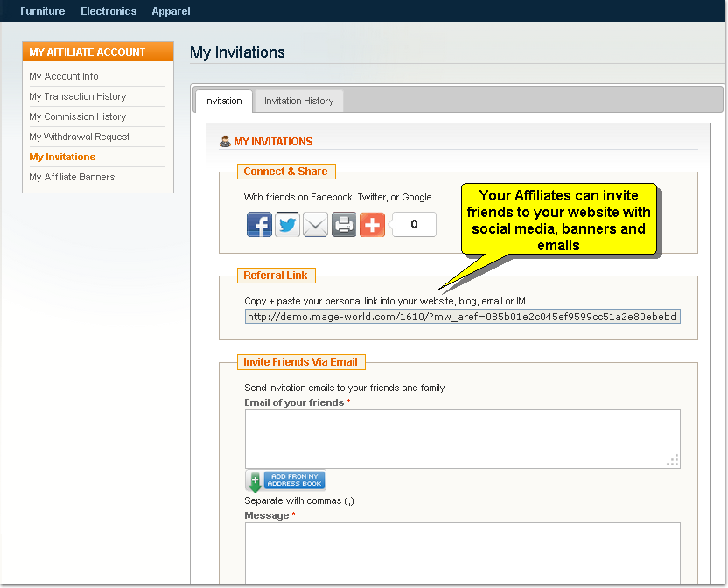Click the share counter showing 0
728x588 pixels.
coord(413,224)
